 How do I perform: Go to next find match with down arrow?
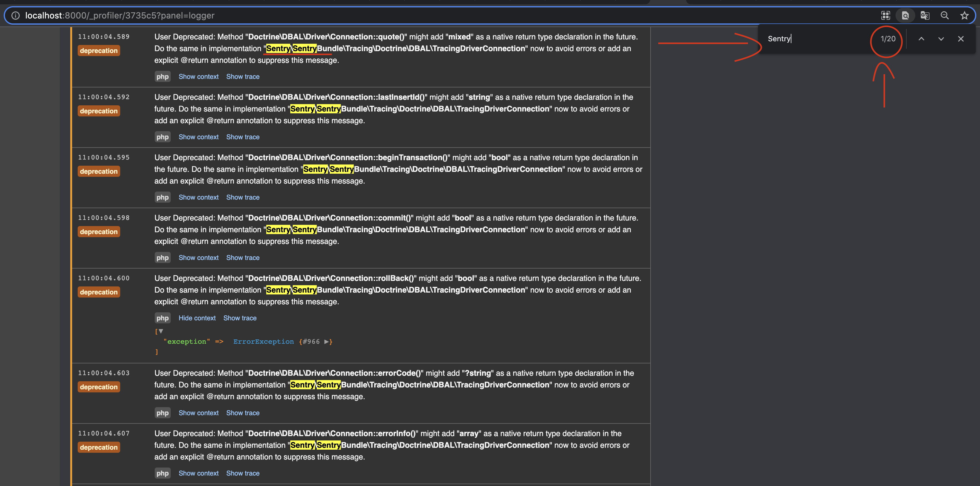(x=941, y=39)
